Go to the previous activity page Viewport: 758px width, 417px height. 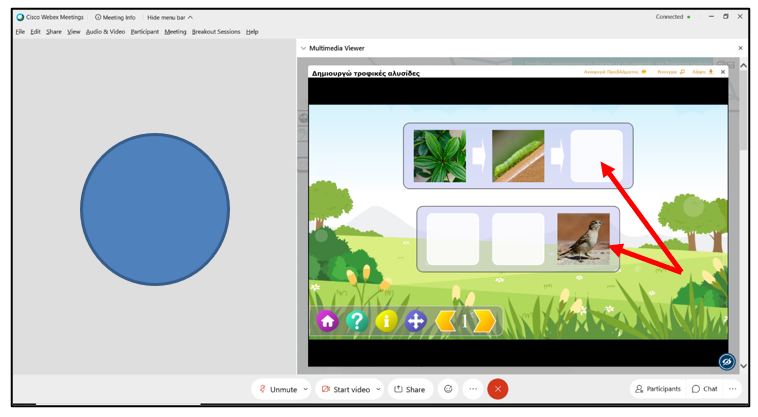pyautogui.click(x=446, y=321)
